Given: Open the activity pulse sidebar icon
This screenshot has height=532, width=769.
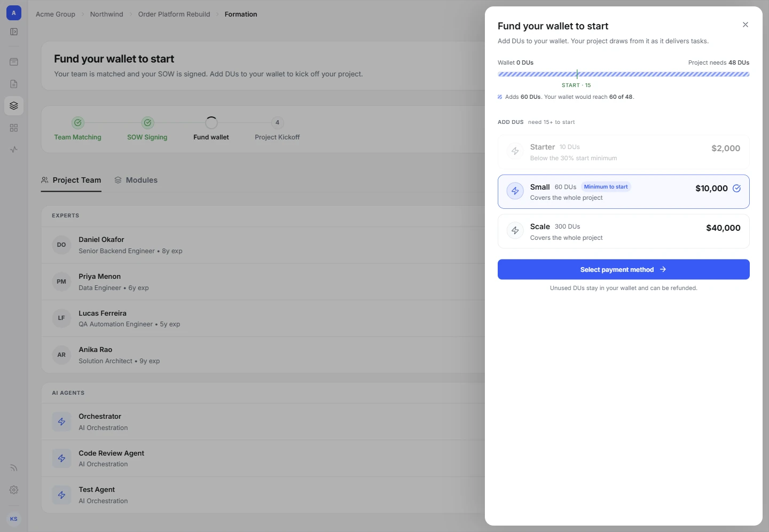Looking at the screenshot, I should coord(14,150).
